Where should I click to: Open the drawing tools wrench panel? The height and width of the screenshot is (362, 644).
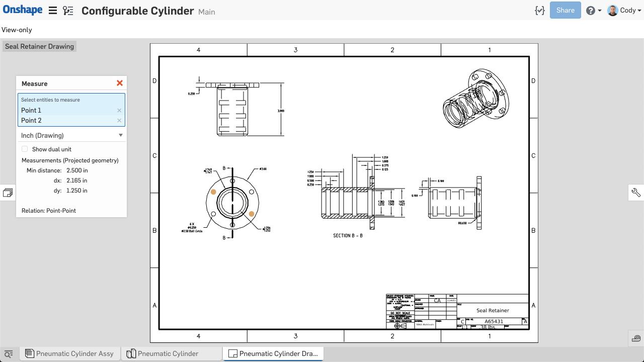click(636, 192)
